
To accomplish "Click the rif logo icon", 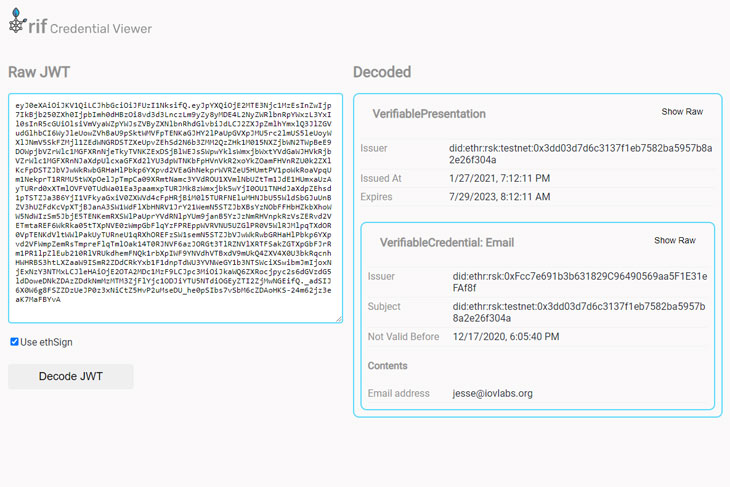I will pyautogui.click(x=17, y=21).
